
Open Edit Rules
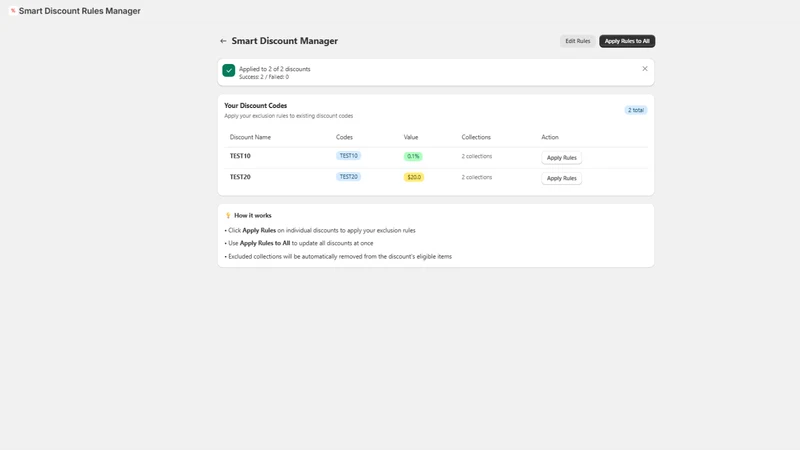point(578,41)
